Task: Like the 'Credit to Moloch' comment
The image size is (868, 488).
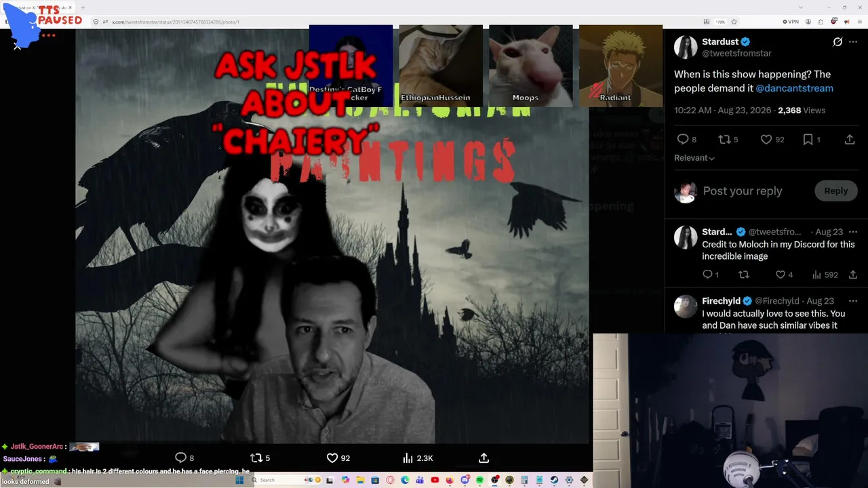Action: click(x=781, y=274)
